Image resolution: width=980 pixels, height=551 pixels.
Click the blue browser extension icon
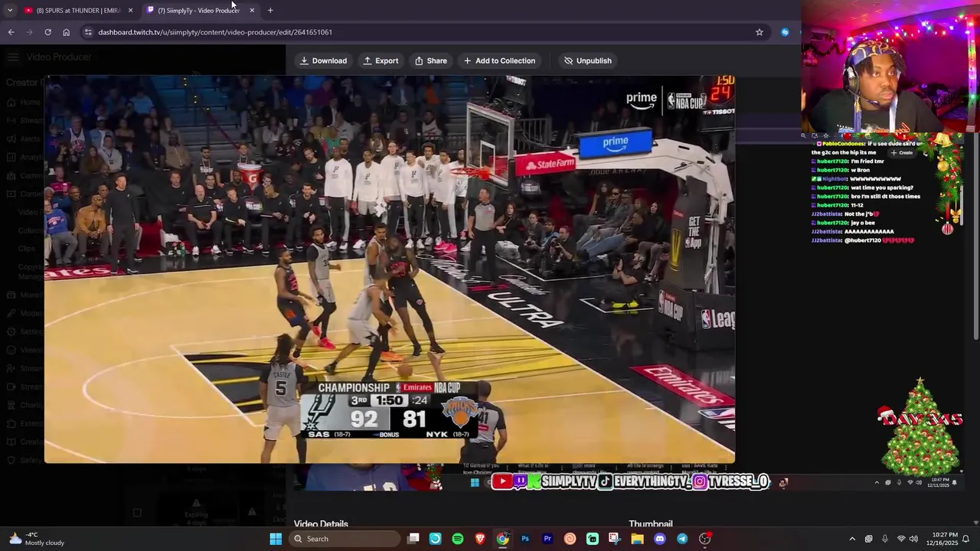tap(785, 32)
